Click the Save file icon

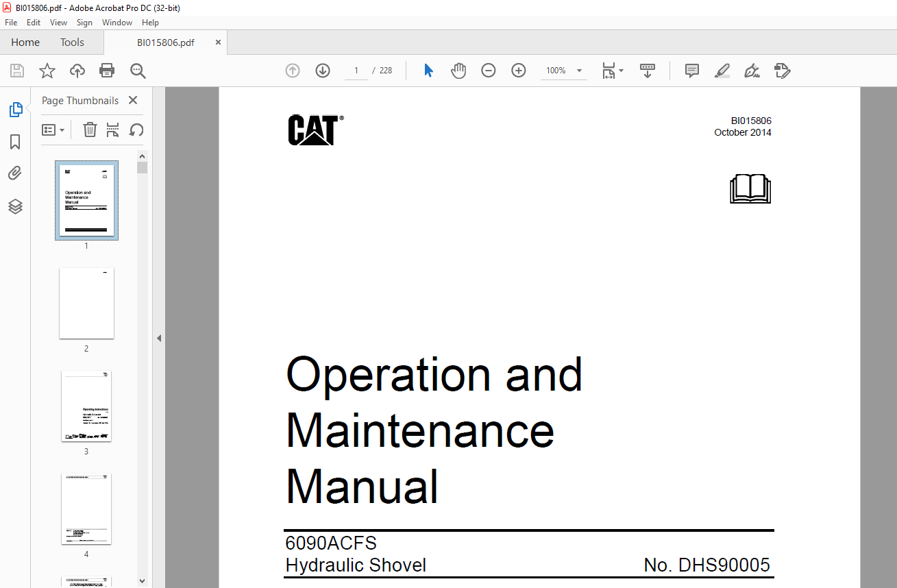click(17, 71)
